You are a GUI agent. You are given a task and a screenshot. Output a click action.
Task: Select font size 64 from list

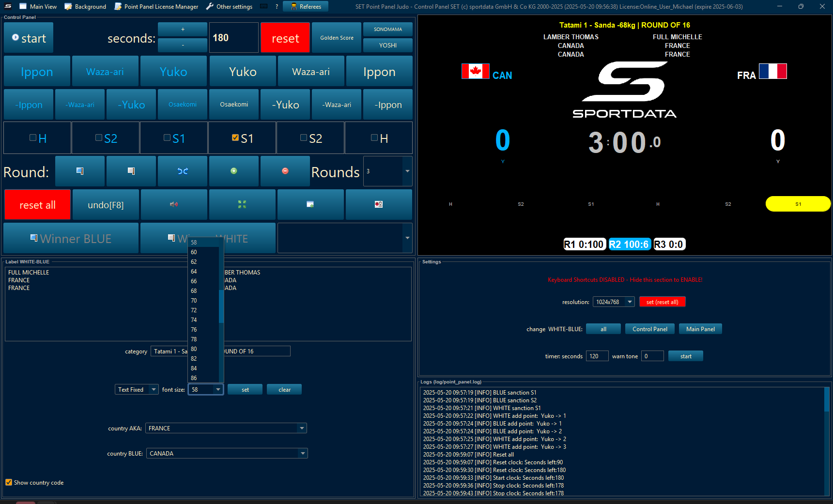(203, 271)
